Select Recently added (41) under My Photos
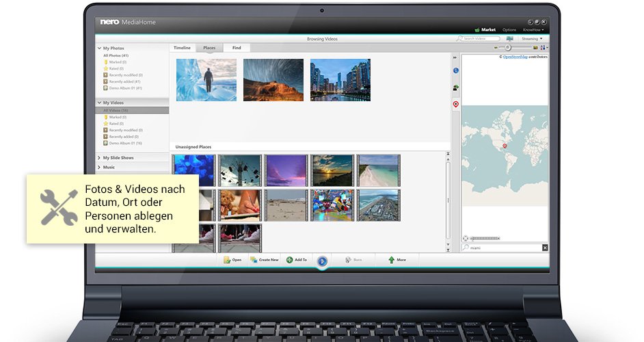The image size is (644, 342). point(122,82)
